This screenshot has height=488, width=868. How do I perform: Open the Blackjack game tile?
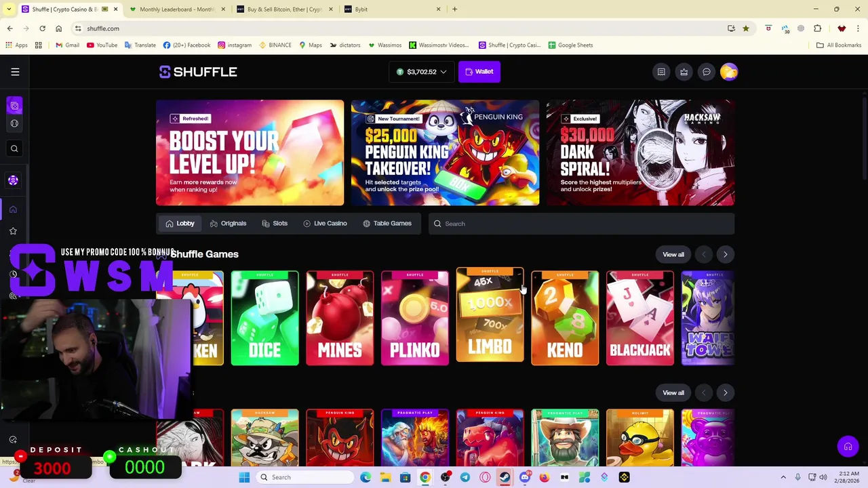640,318
